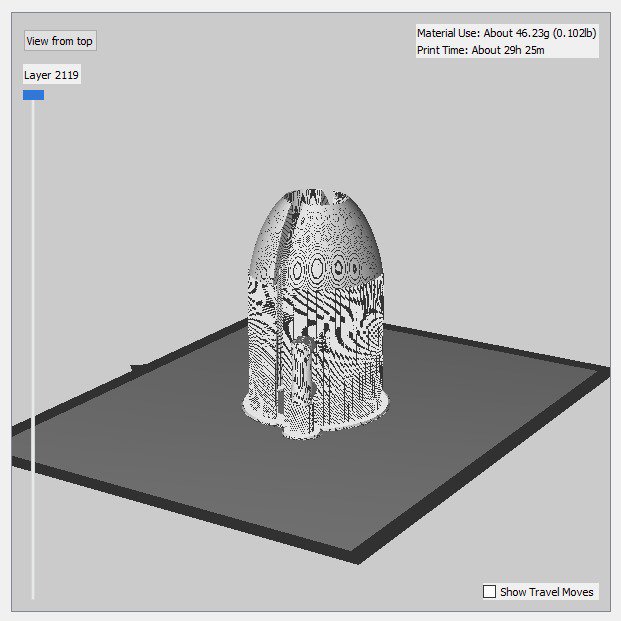Click the Layer 2119 label
This screenshot has width=621, height=621.
(52, 75)
